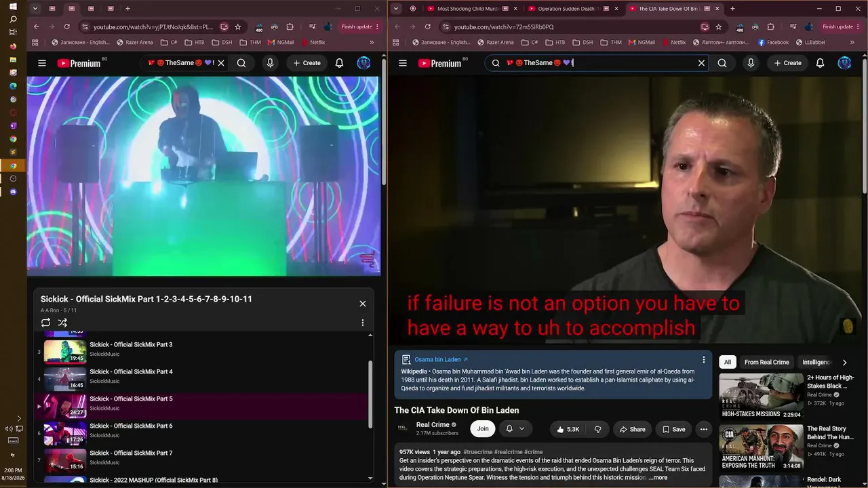
Task: Open the Extensions puzzle icon in the left window
Action: (x=290, y=27)
